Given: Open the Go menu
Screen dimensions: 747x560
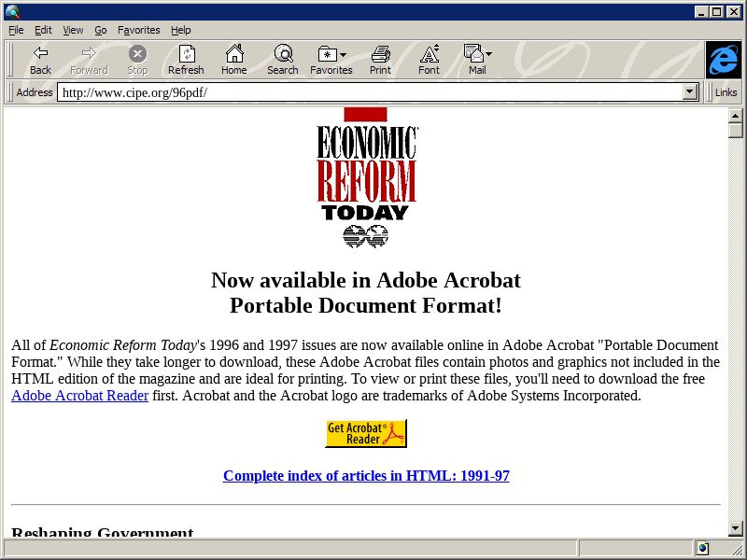Looking at the screenshot, I should pyautogui.click(x=100, y=30).
